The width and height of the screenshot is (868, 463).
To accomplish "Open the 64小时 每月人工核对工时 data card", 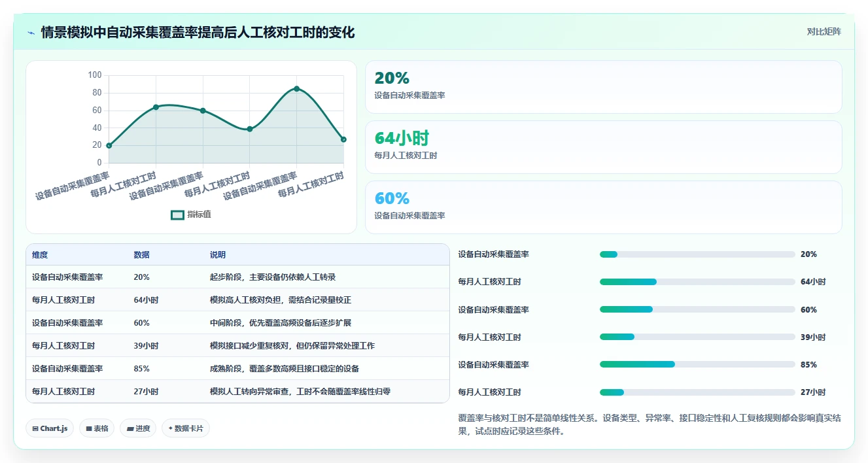I will (x=603, y=147).
